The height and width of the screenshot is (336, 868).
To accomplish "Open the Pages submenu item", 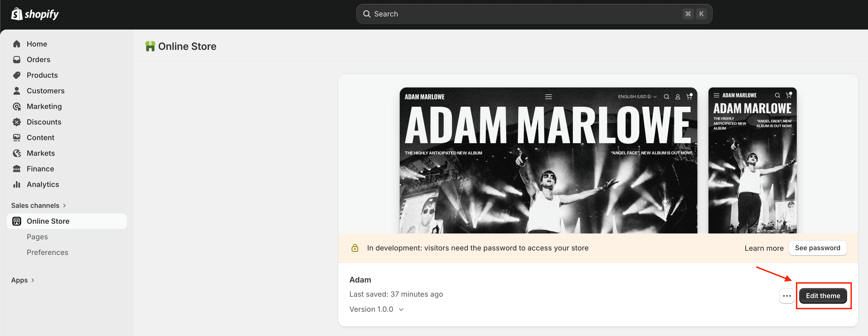I will pyautogui.click(x=37, y=237).
